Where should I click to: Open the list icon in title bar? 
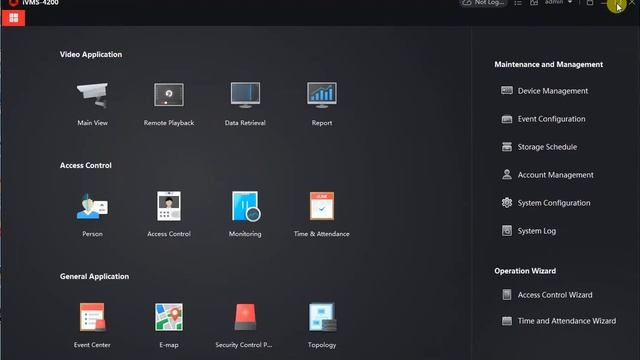coord(518,3)
